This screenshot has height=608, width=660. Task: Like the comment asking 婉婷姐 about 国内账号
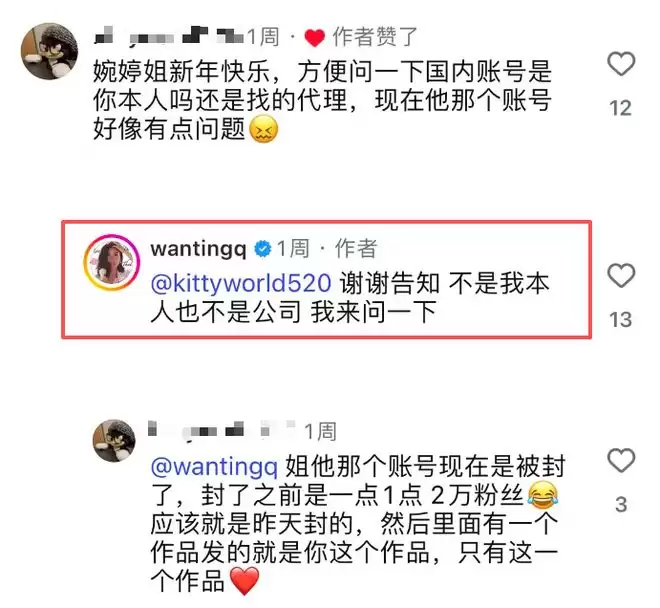pyautogui.click(x=621, y=64)
